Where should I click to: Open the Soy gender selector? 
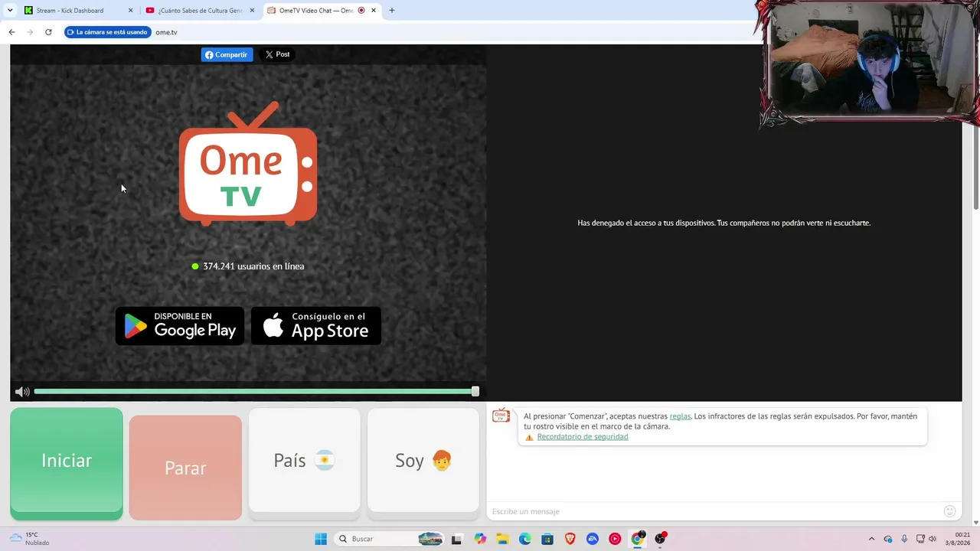click(423, 460)
